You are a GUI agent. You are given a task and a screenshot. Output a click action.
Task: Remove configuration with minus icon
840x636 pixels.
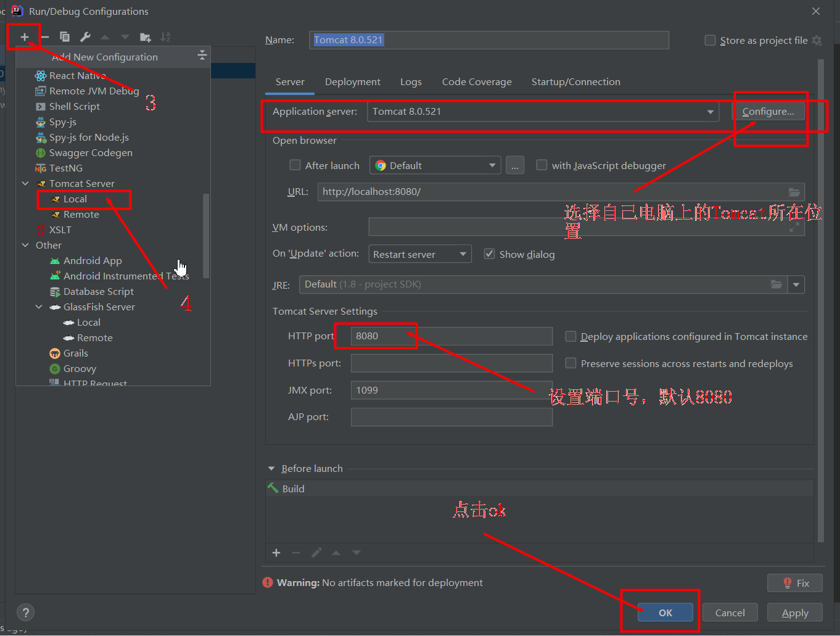point(44,37)
